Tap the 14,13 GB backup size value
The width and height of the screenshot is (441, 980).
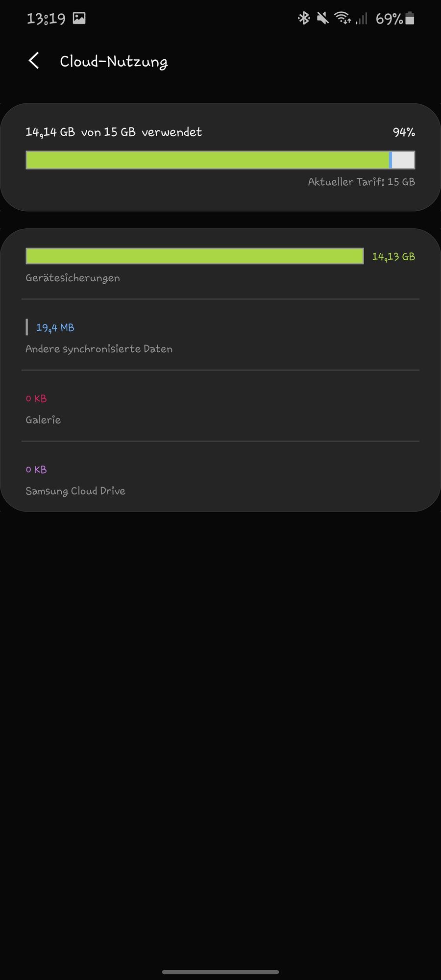click(x=393, y=257)
